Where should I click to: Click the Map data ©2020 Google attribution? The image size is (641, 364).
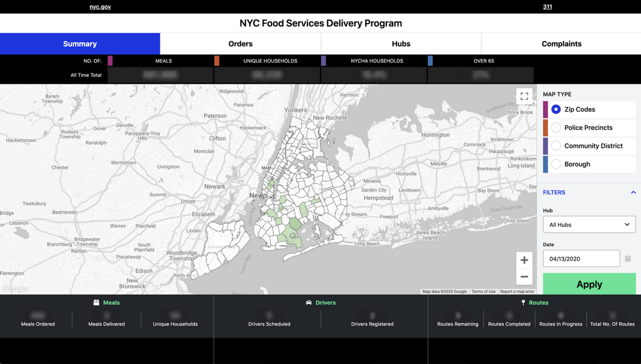pos(444,292)
